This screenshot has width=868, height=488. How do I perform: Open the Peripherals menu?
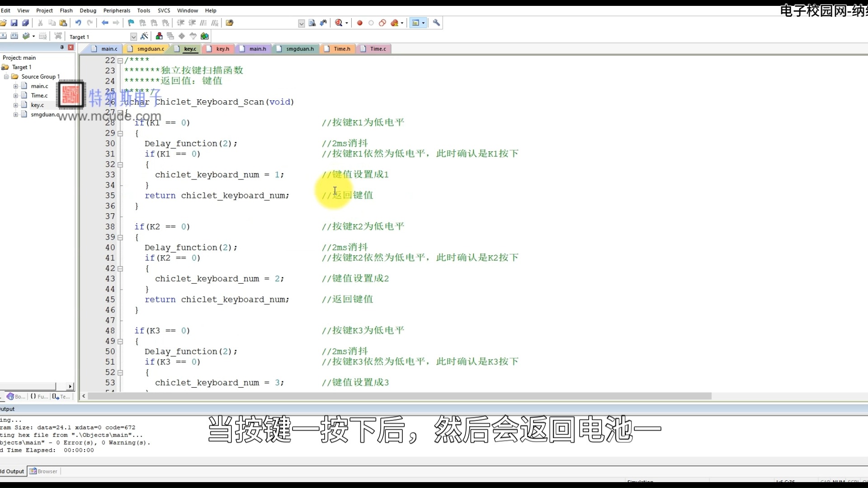[117, 10]
